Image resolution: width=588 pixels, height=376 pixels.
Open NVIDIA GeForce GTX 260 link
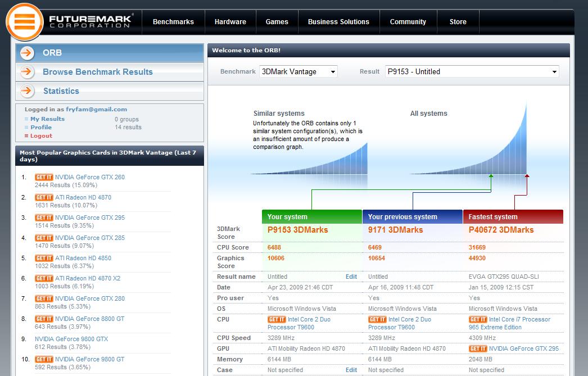(x=90, y=177)
